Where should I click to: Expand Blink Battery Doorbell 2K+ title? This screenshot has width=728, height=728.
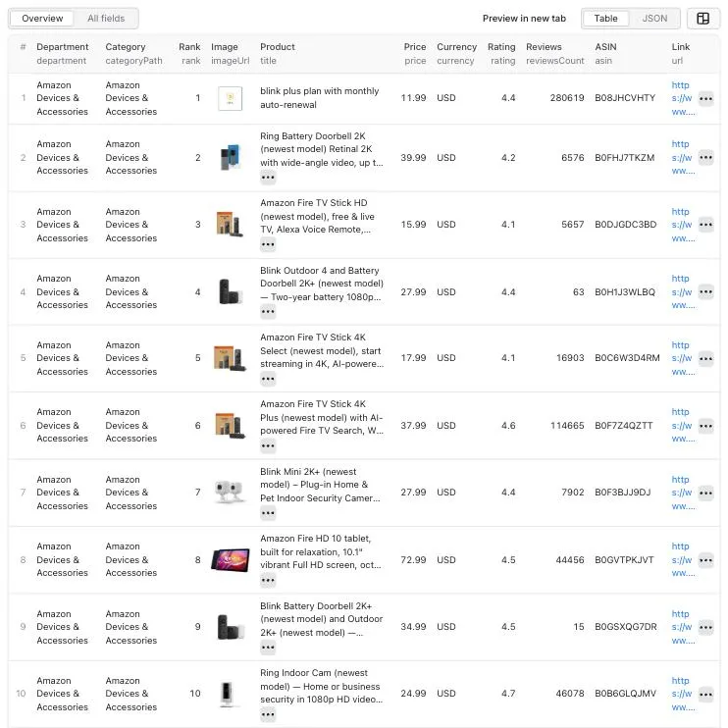tap(268, 648)
